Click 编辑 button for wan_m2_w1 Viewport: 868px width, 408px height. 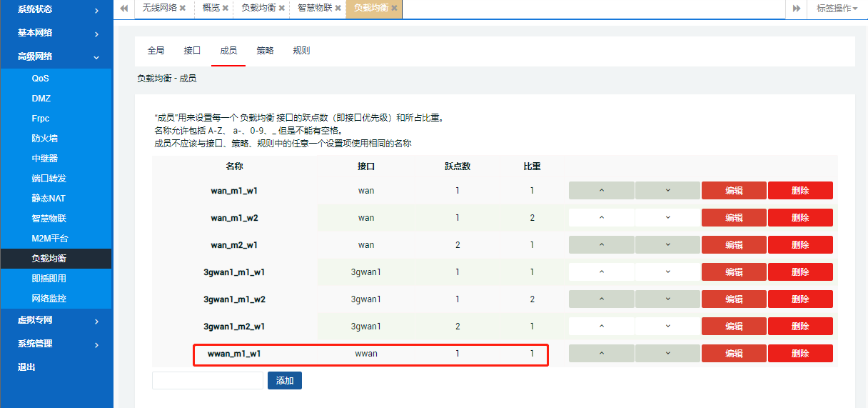pyautogui.click(x=734, y=245)
